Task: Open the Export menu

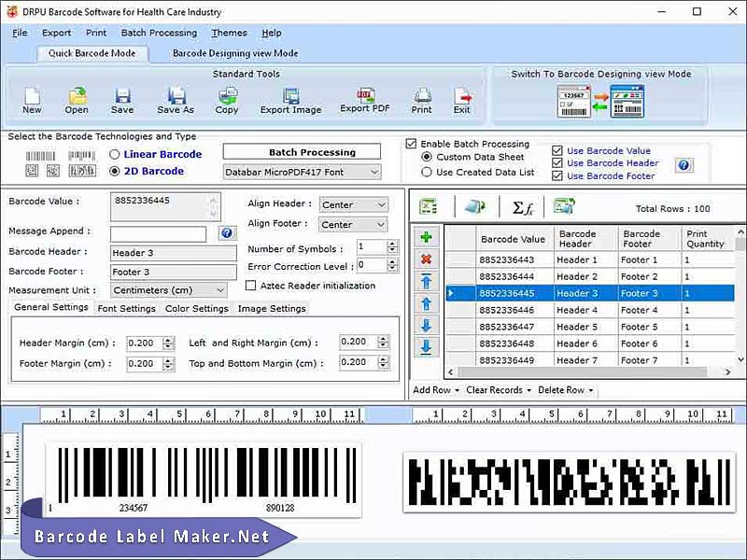Action: tap(56, 33)
